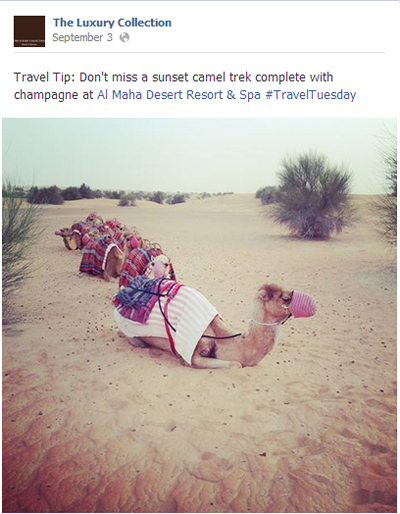The image size is (400, 514).
Task: Click the globe public privacy icon
Action: 124,37
